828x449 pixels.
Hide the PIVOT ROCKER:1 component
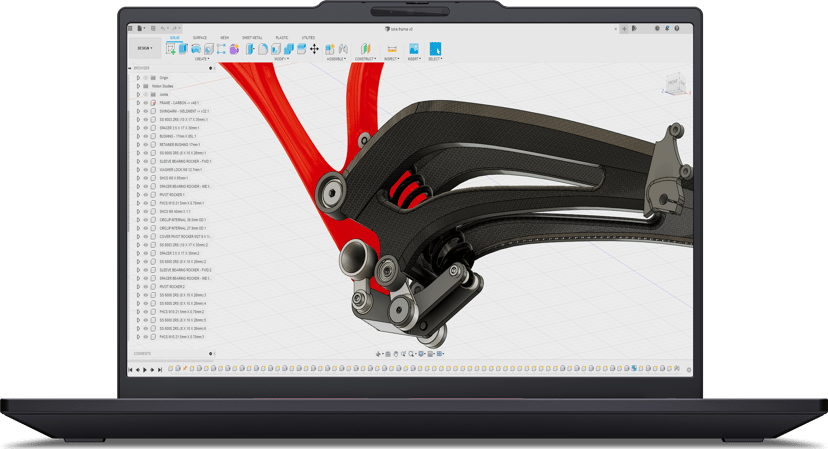tap(146, 195)
